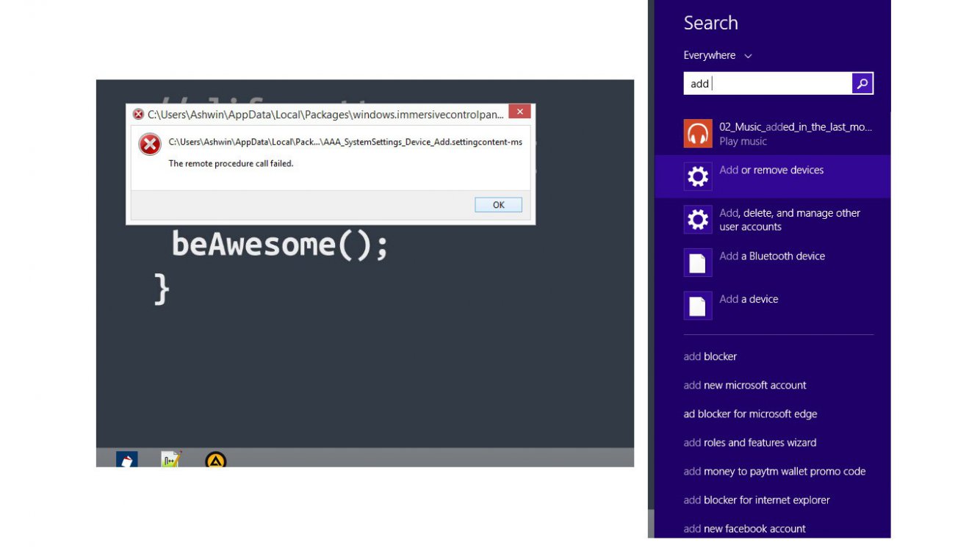980x551 pixels.
Task: Choose add new microsoft account suggestion
Action: tap(744, 386)
